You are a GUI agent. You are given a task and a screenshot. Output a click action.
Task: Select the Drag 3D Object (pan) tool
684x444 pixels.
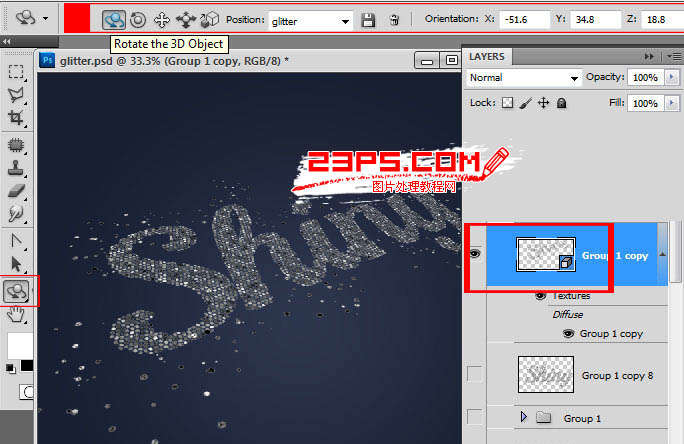161,19
